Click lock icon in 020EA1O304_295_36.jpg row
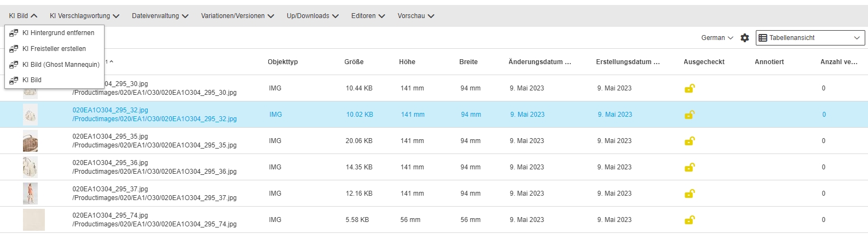Viewport: 868px width, 239px height. click(690, 167)
